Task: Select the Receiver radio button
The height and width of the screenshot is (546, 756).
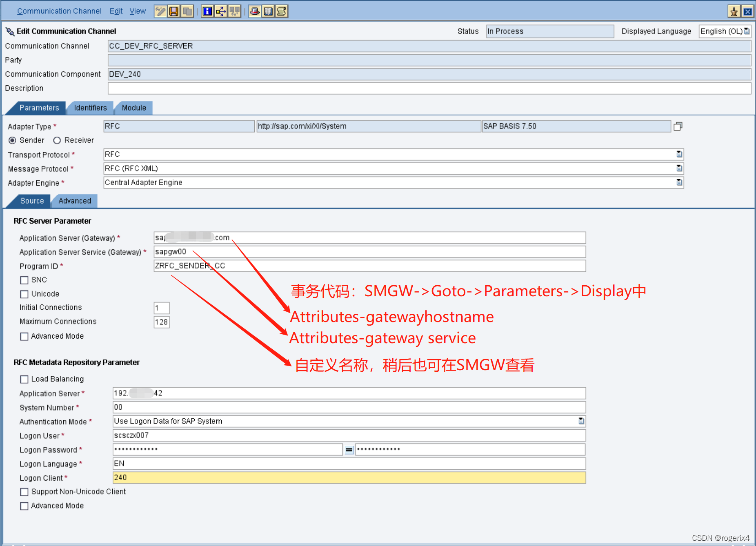Action: coord(57,140)
